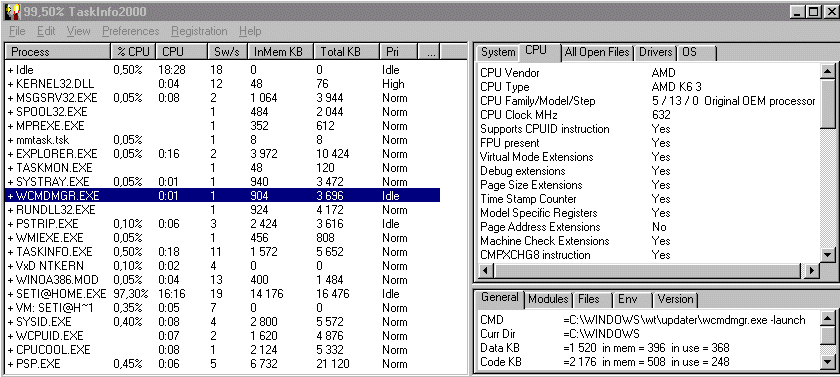Open the View menu
840x377 pixels.
(x=78, y=31)
